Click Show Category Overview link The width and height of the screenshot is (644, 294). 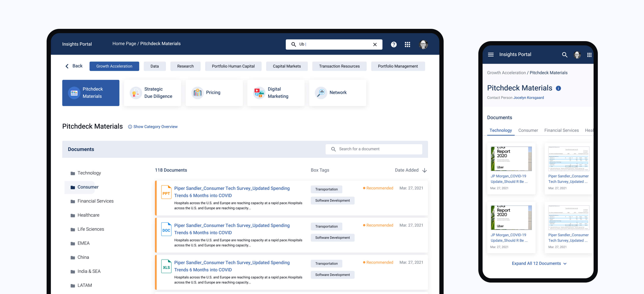[x=155, y=126]
